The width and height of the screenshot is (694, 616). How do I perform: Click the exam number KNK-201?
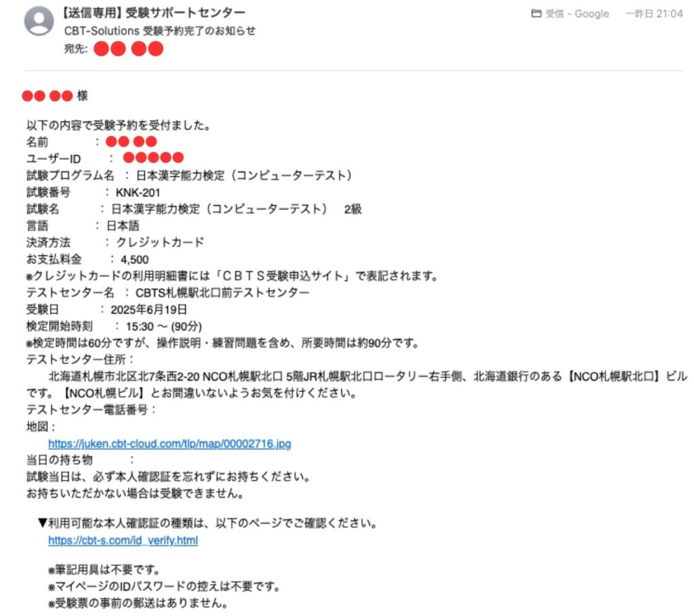click(138, 192)
